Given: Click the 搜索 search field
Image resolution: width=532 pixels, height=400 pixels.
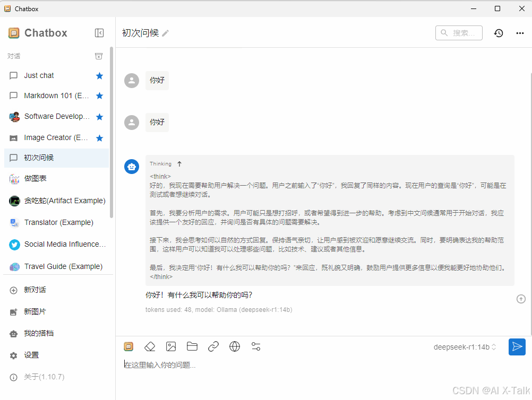Looking at the screenshot, I should click(x=459, y=33).
